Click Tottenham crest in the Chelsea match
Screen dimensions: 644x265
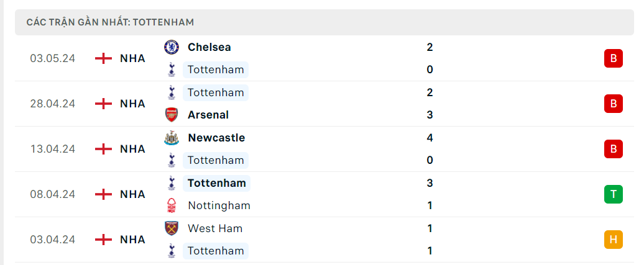(x=172, y=70)
